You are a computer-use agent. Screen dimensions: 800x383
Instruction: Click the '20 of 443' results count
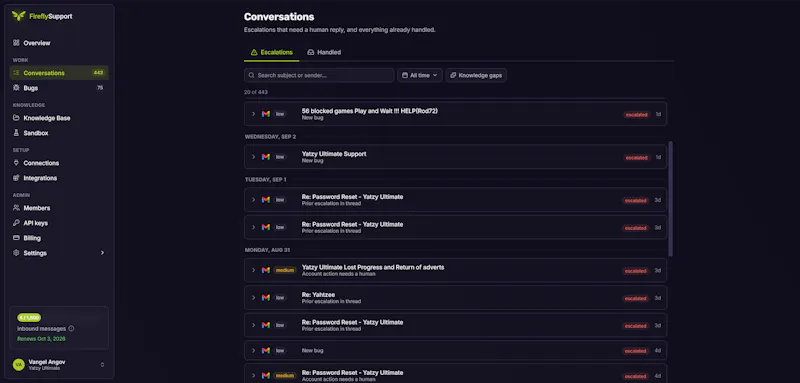[x=256, y=92]
